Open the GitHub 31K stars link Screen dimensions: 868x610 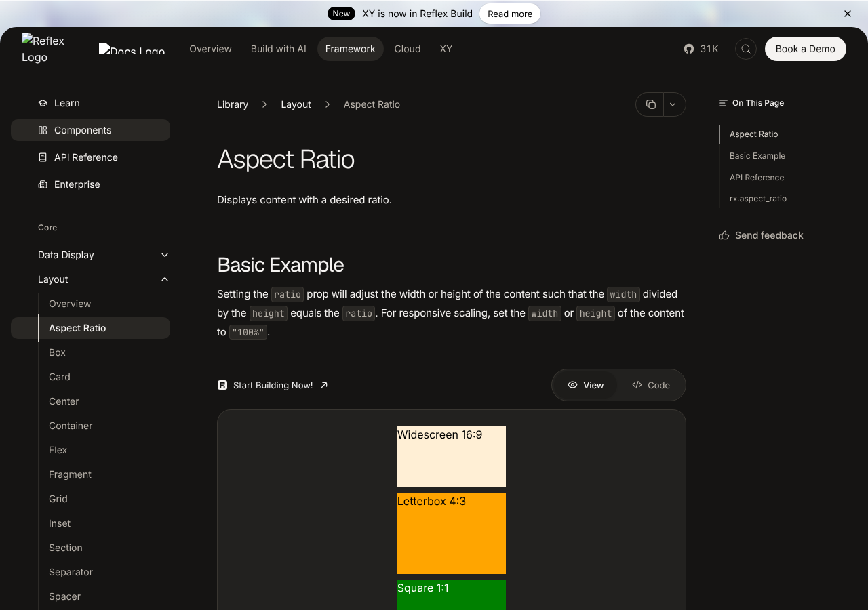(x=701, y=49)
